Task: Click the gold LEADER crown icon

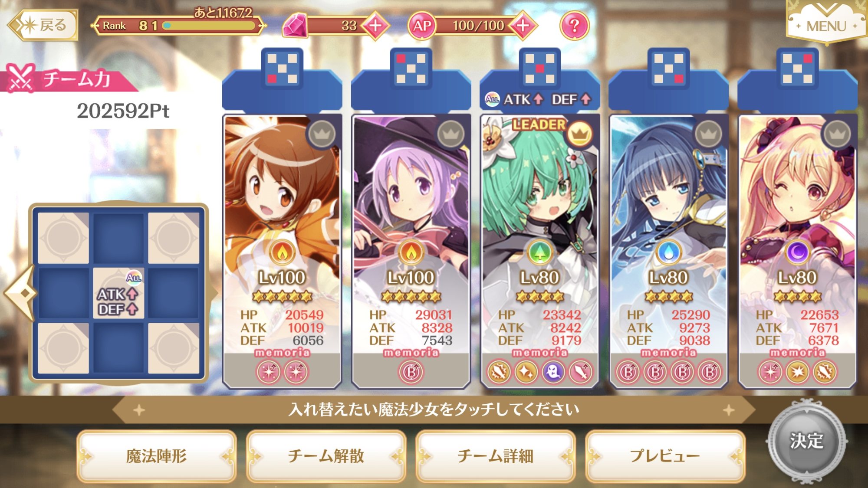Action: coord(579,134)
